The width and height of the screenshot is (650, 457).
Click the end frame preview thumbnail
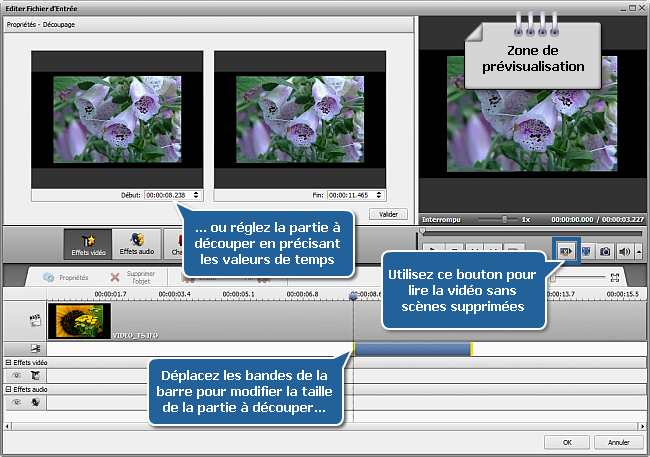click(x=300, y=119)
